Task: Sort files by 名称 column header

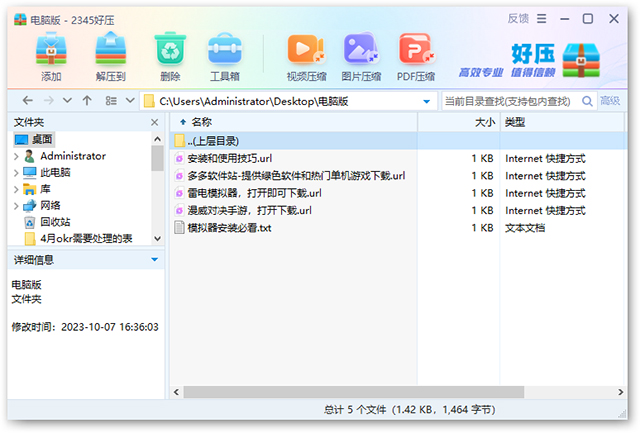Action: 202,122
